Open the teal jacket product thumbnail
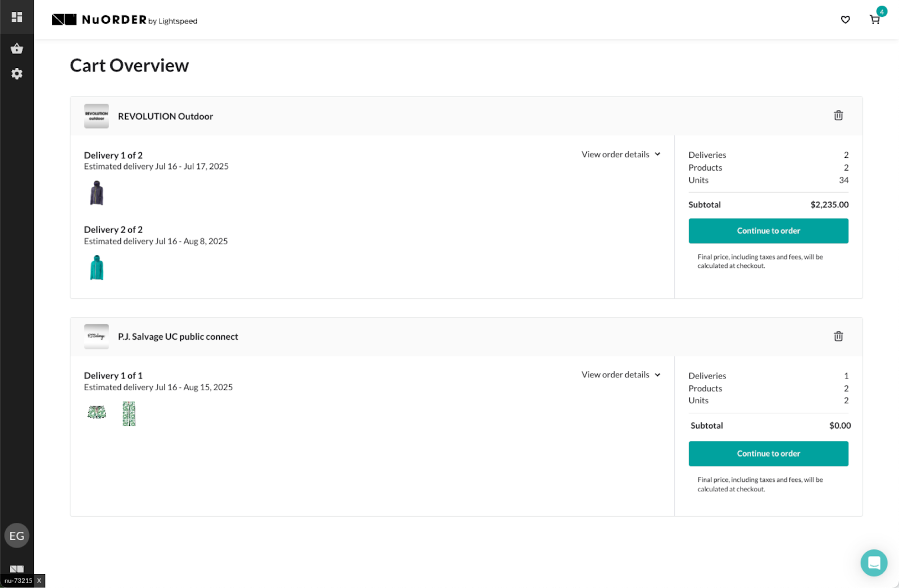This screenshot has width=899, height=588. 96,268
